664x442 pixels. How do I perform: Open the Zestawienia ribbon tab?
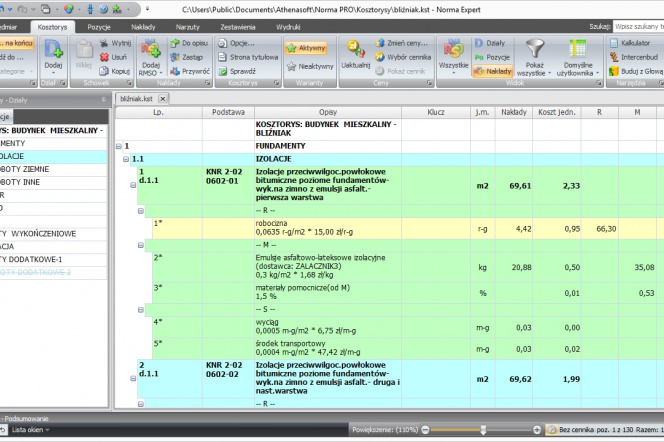click(x=240, y=28)
